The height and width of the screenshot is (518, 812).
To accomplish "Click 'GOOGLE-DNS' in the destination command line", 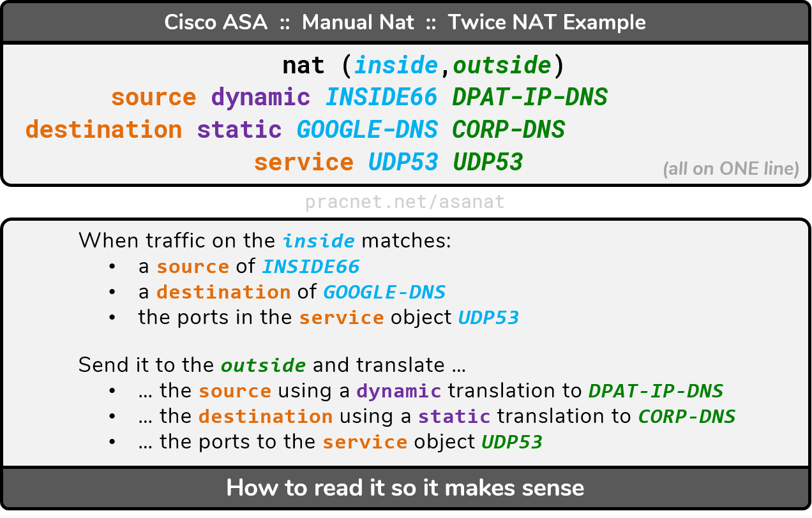I will tap(367, 129).
